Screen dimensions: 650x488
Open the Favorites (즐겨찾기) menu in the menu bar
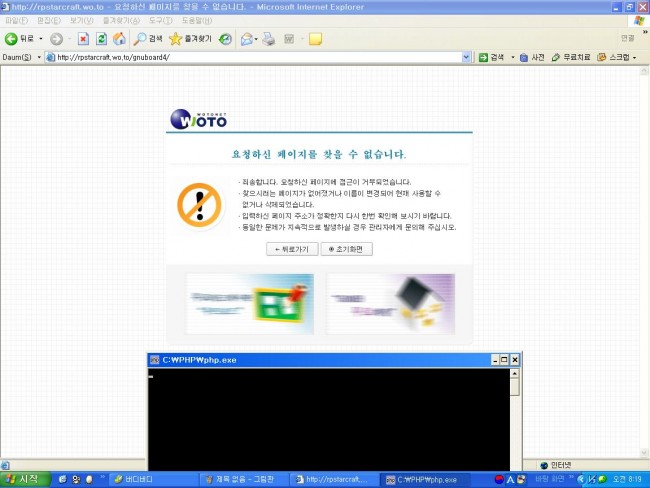(121, 20)
